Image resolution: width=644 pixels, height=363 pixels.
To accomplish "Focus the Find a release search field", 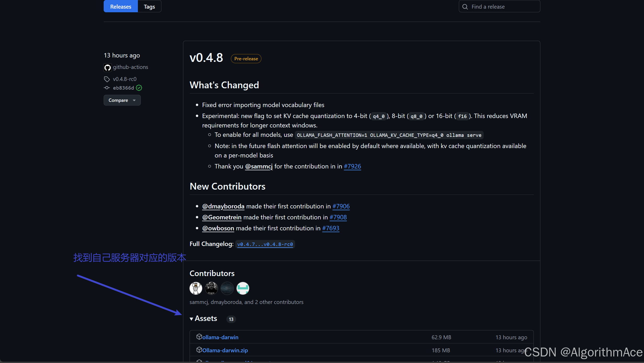I will click(x=499, y=7).
